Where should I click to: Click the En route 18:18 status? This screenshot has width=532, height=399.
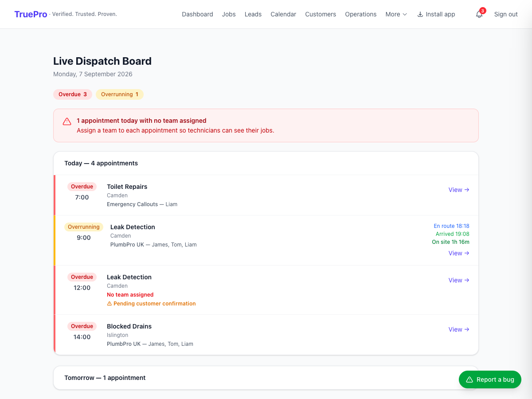[451, 226]
